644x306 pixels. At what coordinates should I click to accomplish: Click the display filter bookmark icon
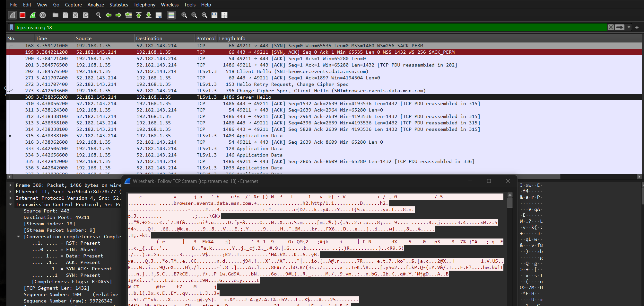[x=12, y=27]
